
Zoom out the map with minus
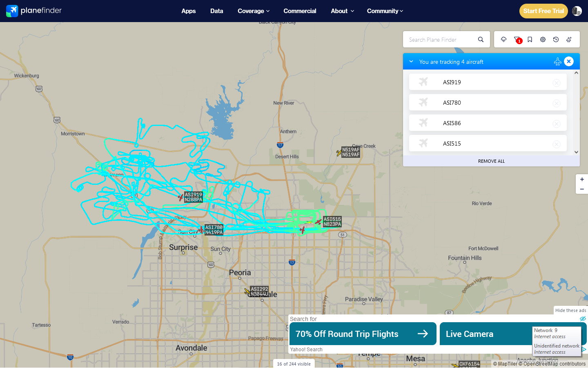click(582, 189)
